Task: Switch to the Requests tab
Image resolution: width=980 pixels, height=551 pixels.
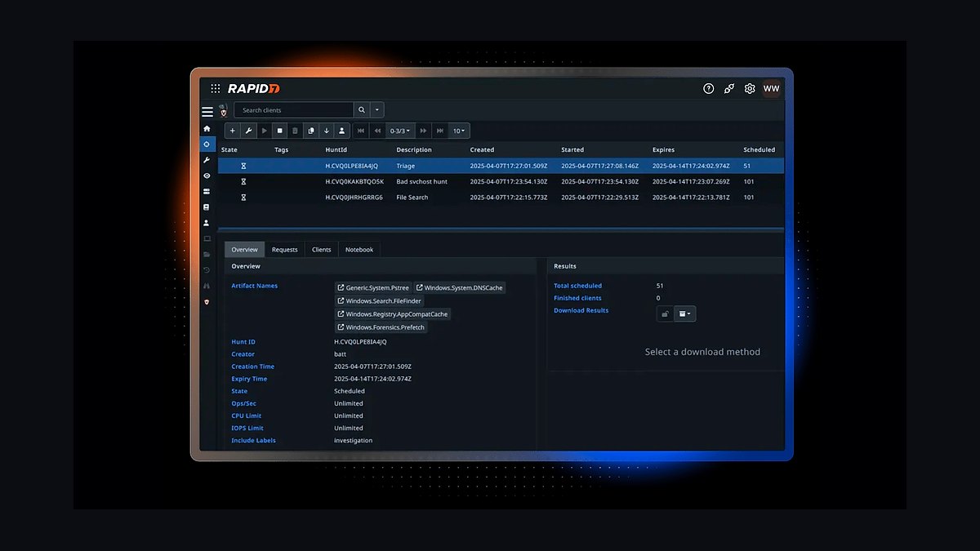Action: click(x=285, y=249)
